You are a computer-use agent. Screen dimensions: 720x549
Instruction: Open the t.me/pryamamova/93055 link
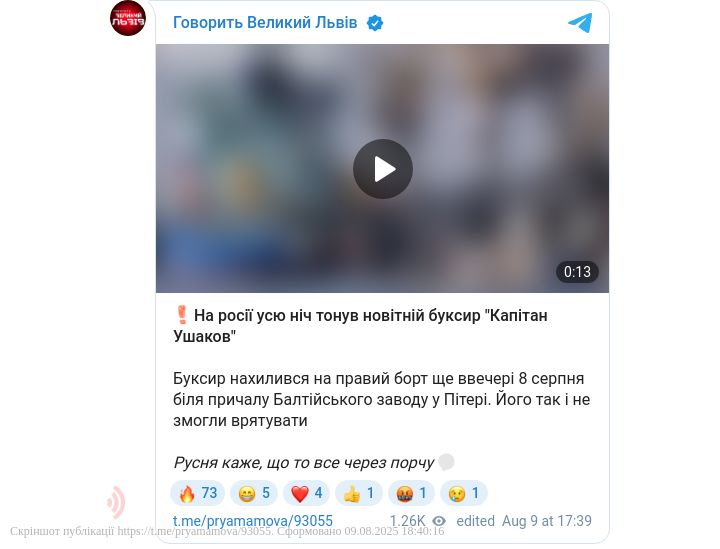[253, 521]
